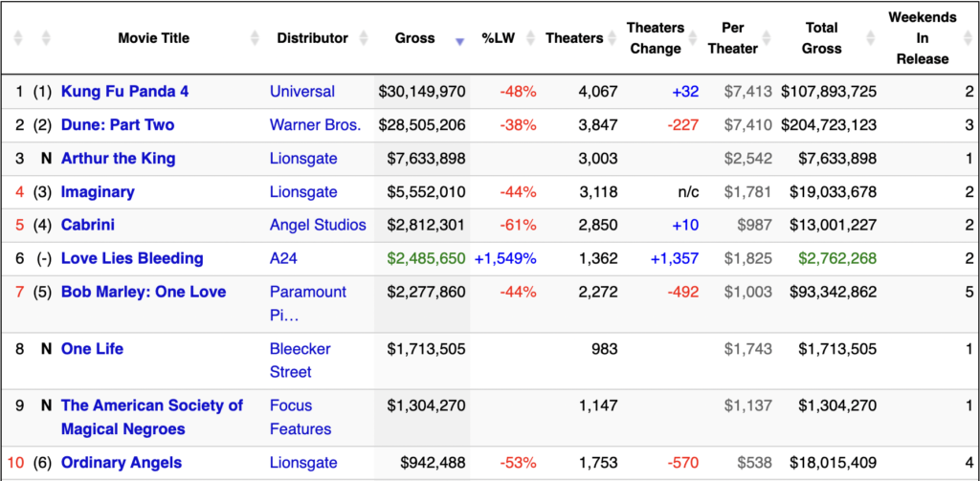Select the +1,549% change value
Viewport: 980px width, 481px height.
pyautogui.click(x=505, y=258)
